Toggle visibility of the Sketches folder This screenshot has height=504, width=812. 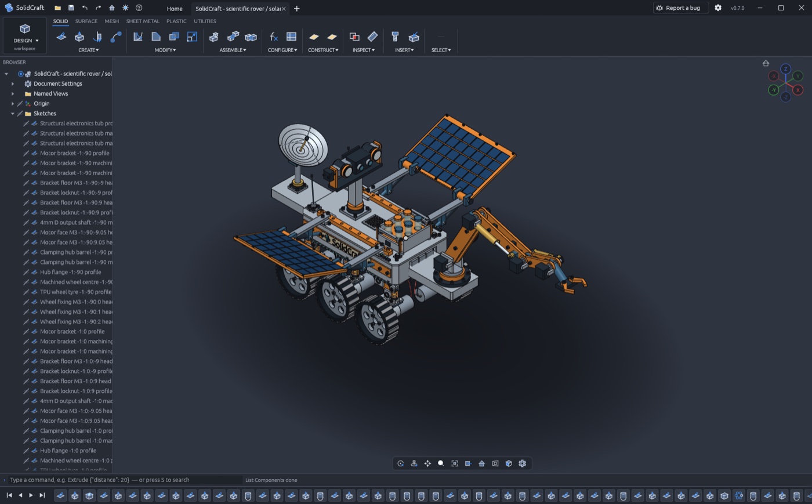tap(20, 114)
